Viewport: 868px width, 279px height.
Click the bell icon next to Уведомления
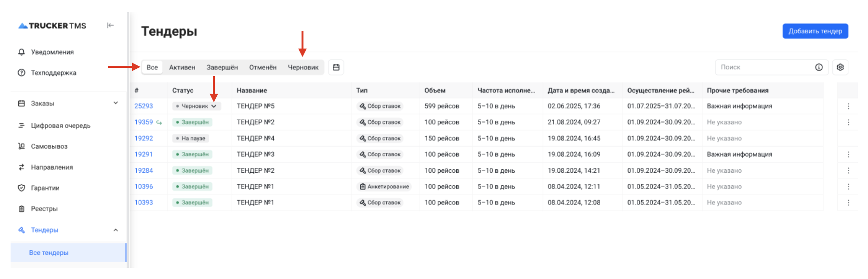point(21,52)
